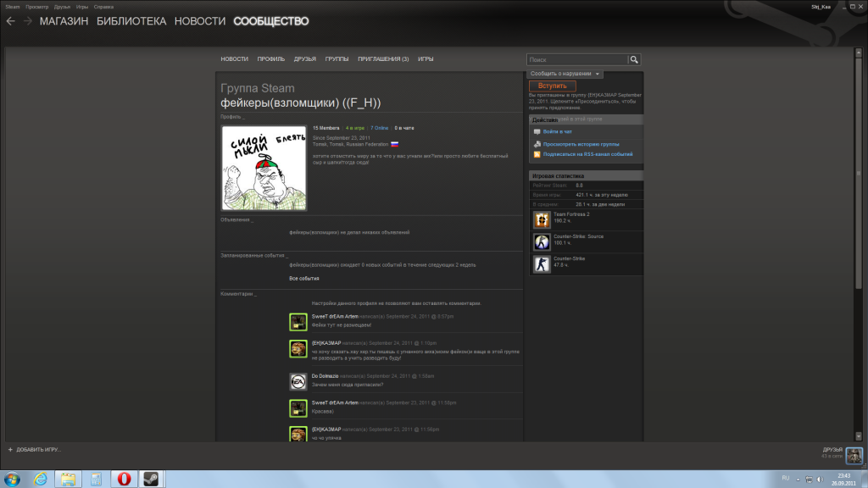Click the page scrollbar's up arrow
The height and width of the screenshot is (488, 868).
pos(859,53)
